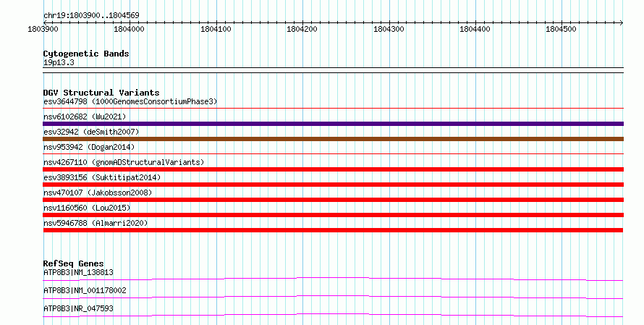Select the red bar under nsv1160560
The width and height of the screenshot is (644, 325).
(333, 215)
